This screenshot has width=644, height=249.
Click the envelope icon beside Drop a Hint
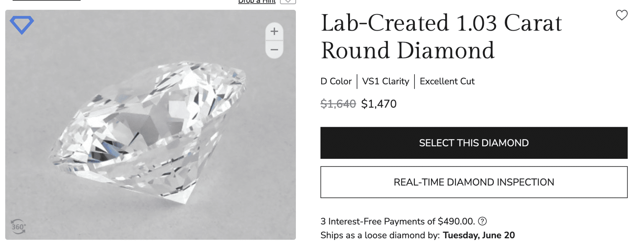click(x=288, y=2)
